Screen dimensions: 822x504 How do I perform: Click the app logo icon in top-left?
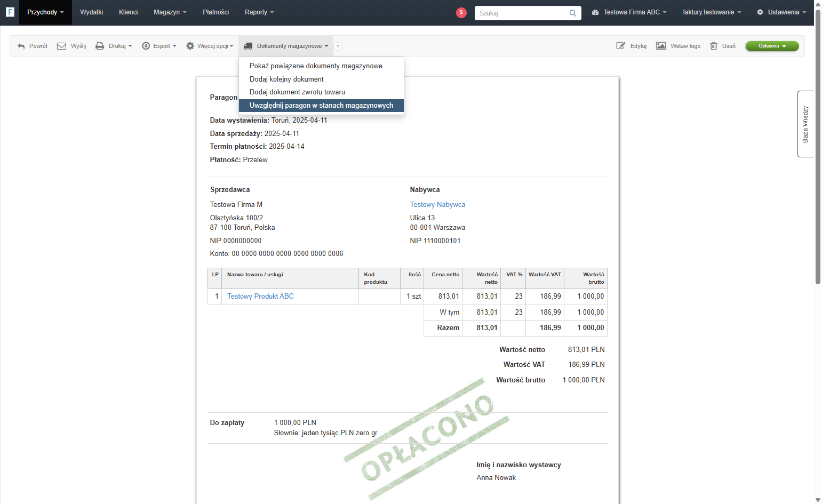[10, 12]
